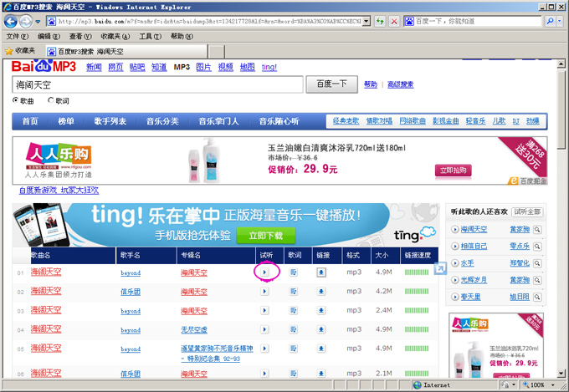
Task: Go to 歌手列表 in the navigation bar
Action: [110, 121]
